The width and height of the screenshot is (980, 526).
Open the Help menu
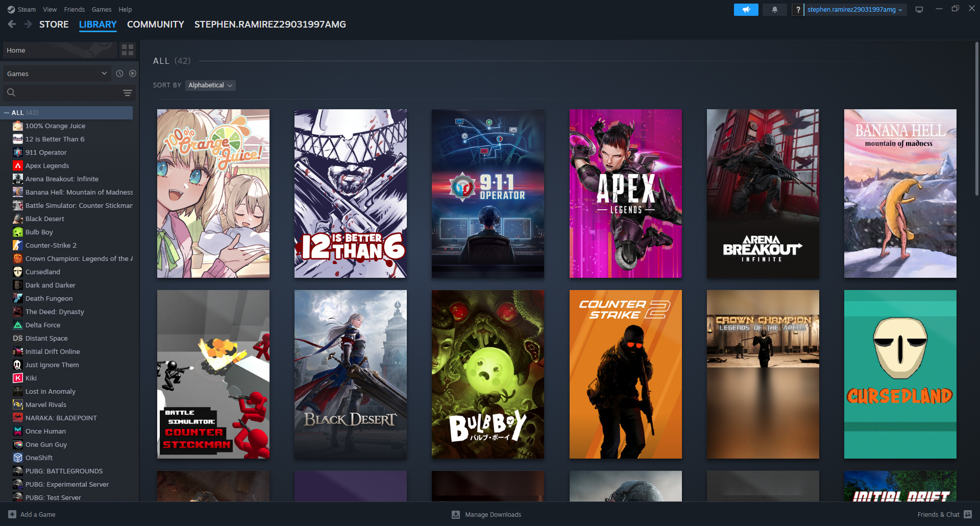pos(125,9)
